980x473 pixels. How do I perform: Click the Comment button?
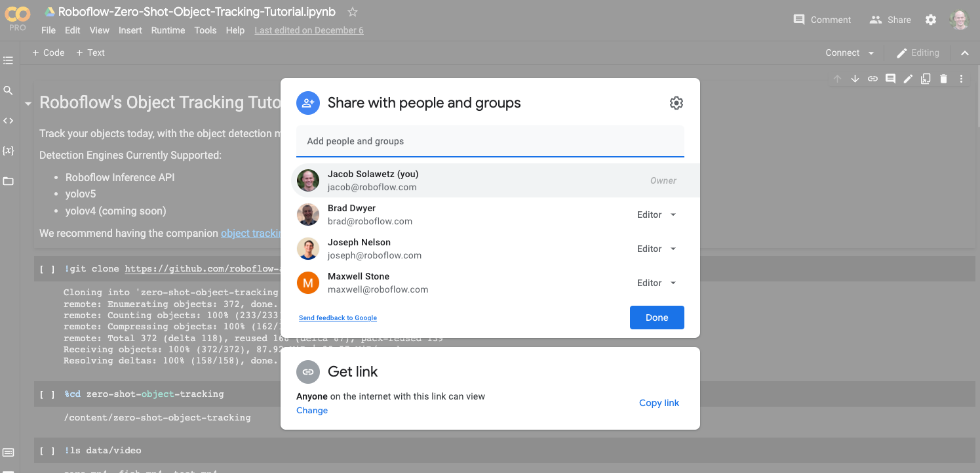click(822, 20)
